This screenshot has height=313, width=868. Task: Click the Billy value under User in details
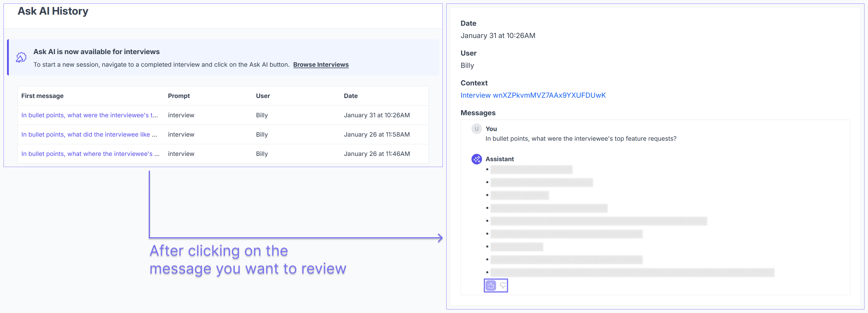click(467, 66)
